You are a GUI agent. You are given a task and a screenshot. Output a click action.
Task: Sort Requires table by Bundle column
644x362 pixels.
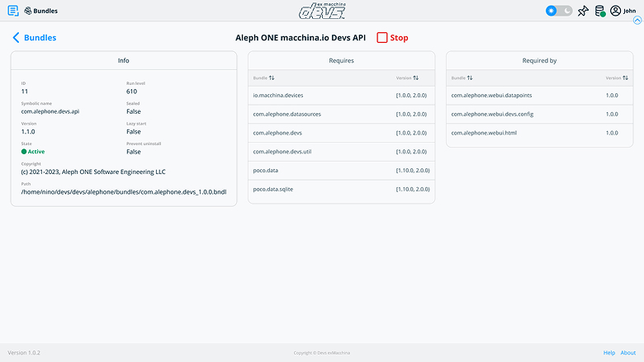[x=272, y=78]
